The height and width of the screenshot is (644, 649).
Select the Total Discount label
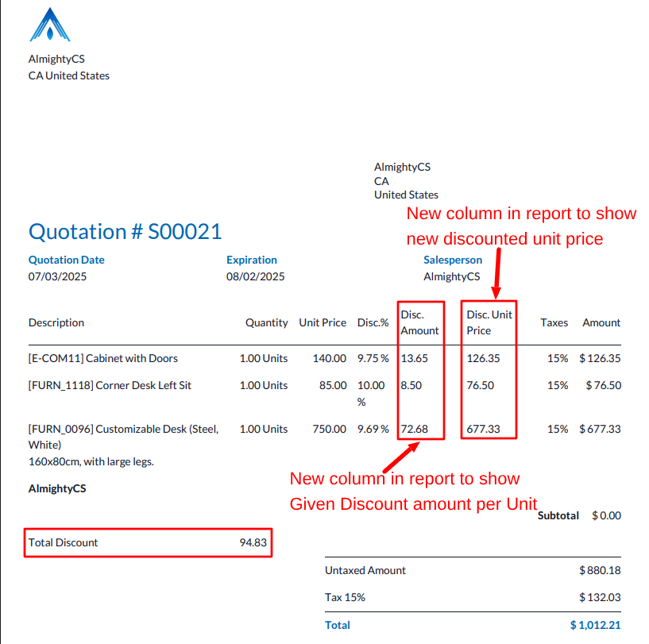tap(64, 542)
